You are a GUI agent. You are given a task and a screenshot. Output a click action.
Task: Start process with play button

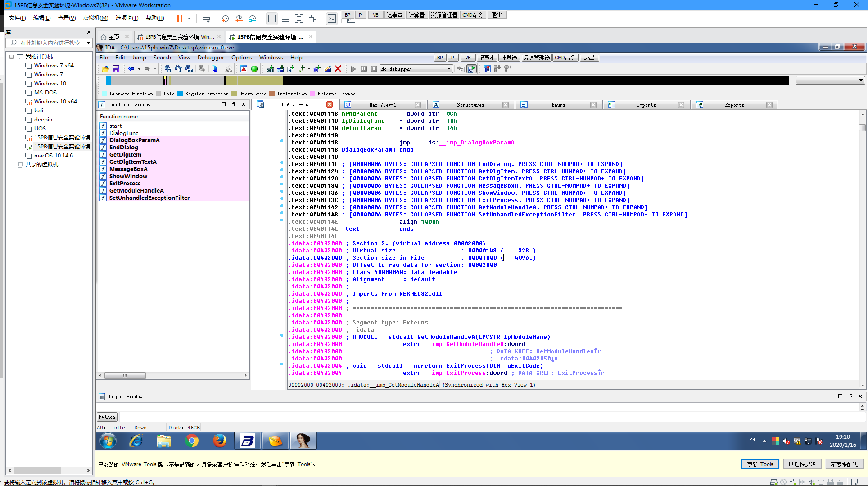353,69
